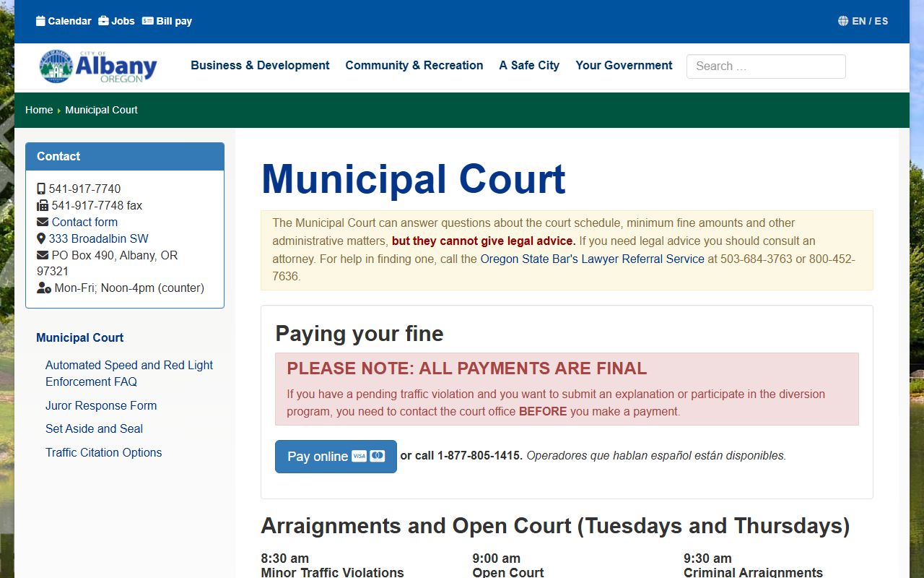The width and height of the screenshot is (924, 578).
Task: Click the calendar icon in top bar
Action: (40, 21)
